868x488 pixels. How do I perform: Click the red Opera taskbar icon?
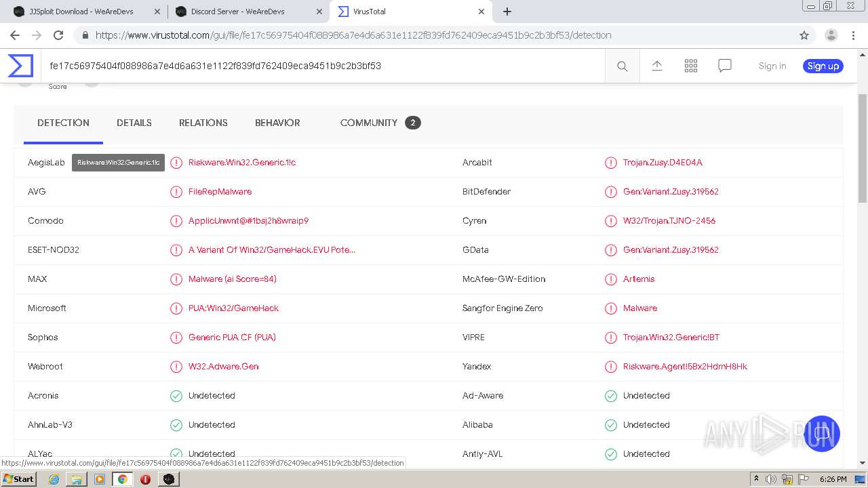[145, 479]
